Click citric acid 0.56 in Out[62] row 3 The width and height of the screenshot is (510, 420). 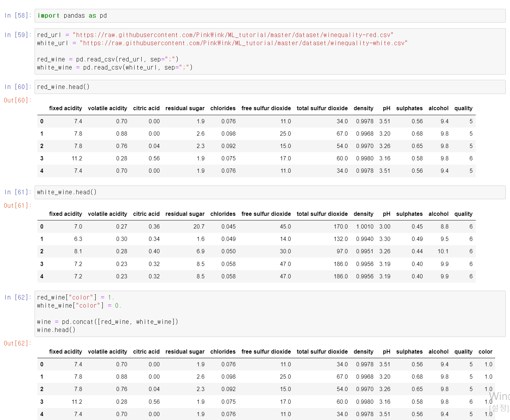pyautogui.click(x=154, y=402)
